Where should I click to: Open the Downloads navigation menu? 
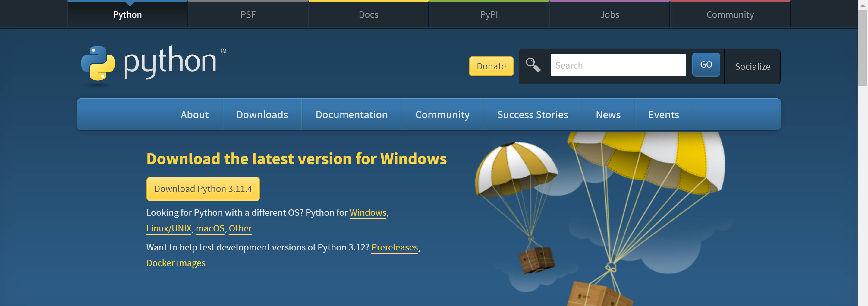tap(262, 115)
